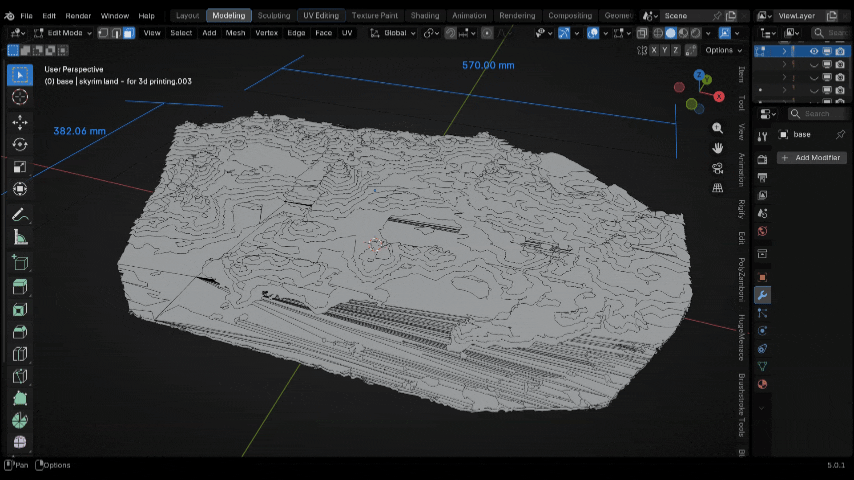Toggle Y axis mesh symmetry
The image size is (854, 480).
(x=664, y=50)
